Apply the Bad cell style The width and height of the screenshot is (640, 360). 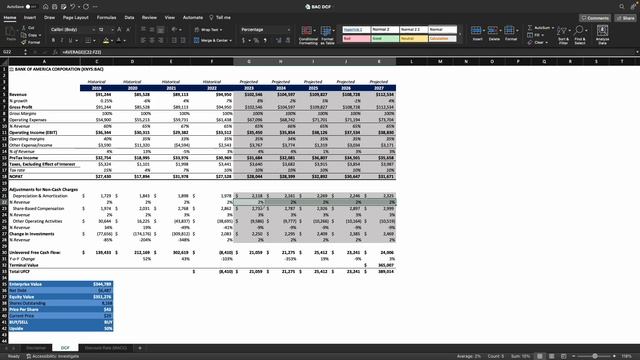pos(356,38)
